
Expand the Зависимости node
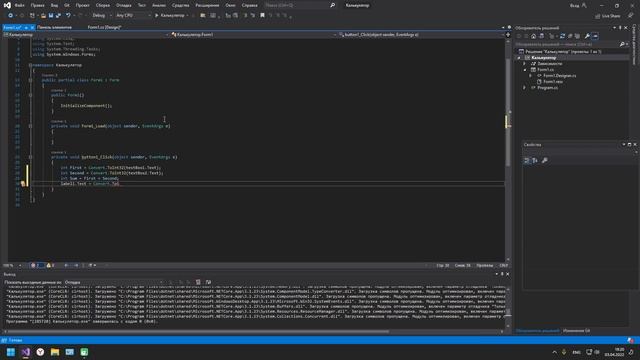click(x=525, y=64)
